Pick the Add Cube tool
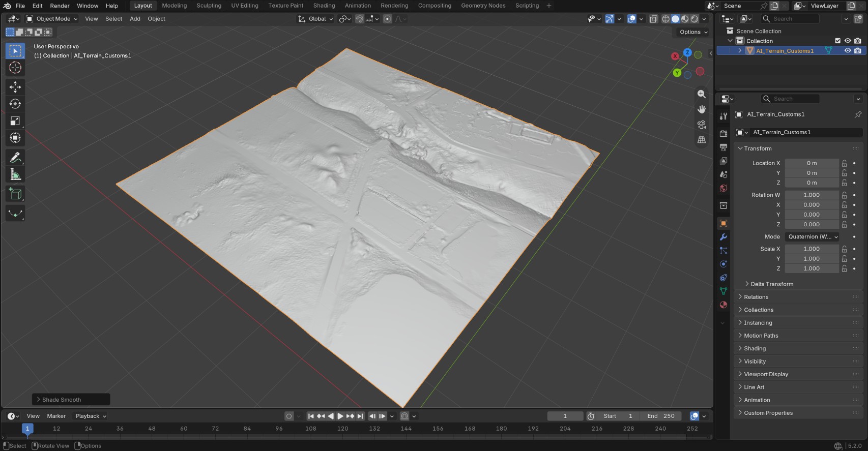The image size is (868, 451). (15, 194)
